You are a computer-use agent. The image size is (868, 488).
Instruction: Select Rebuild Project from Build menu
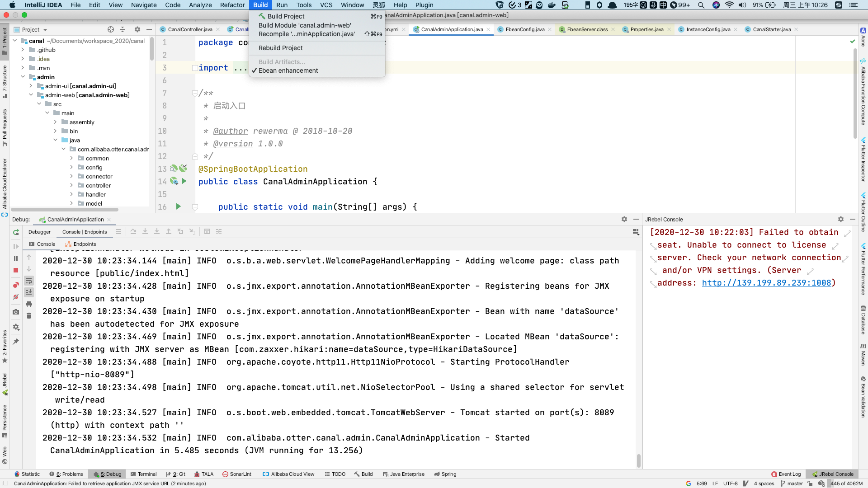click(x=280, y=48)
